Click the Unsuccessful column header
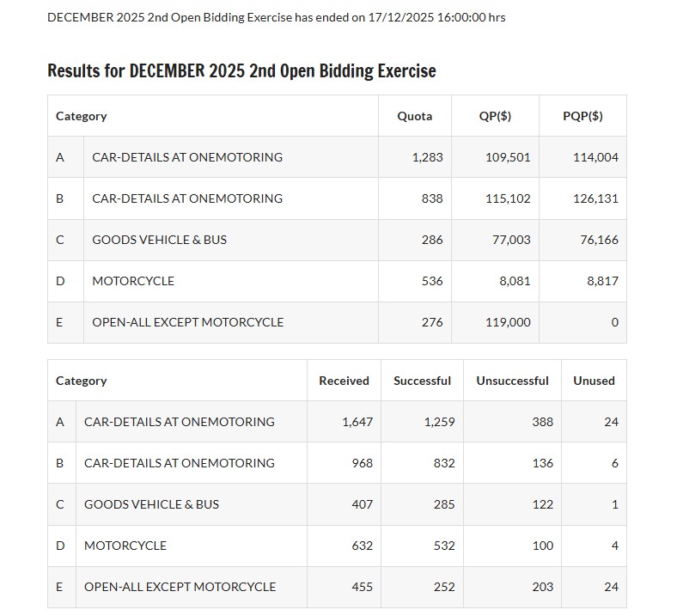Screen dimensions: 683x616 512,381
